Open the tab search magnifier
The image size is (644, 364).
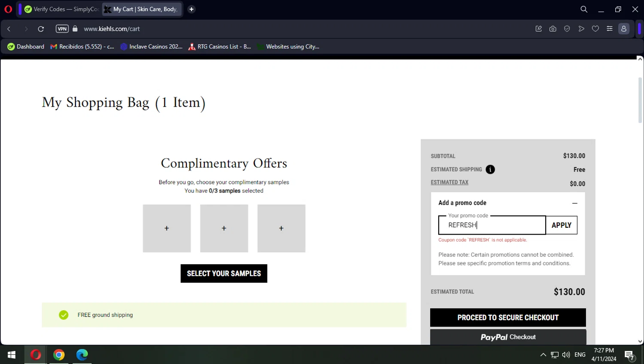584,9
